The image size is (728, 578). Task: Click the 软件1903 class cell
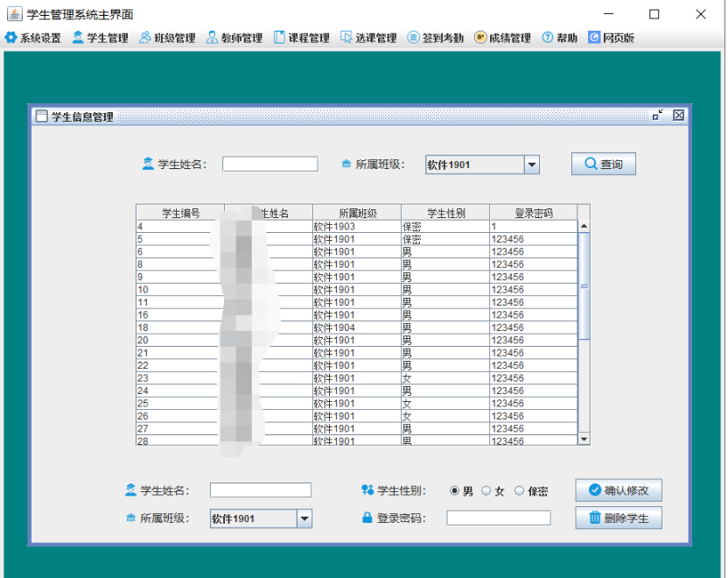point(357,226)
